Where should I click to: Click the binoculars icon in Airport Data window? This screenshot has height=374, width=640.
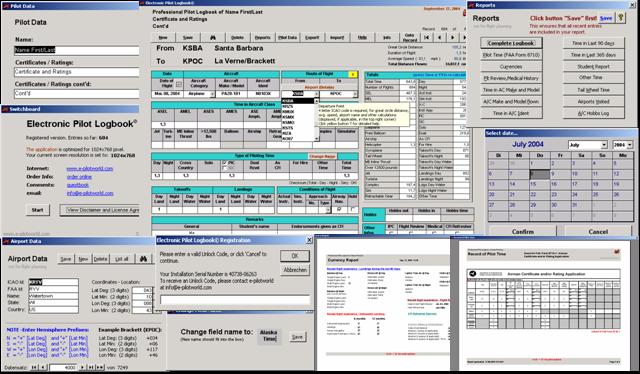pos(143,259)
